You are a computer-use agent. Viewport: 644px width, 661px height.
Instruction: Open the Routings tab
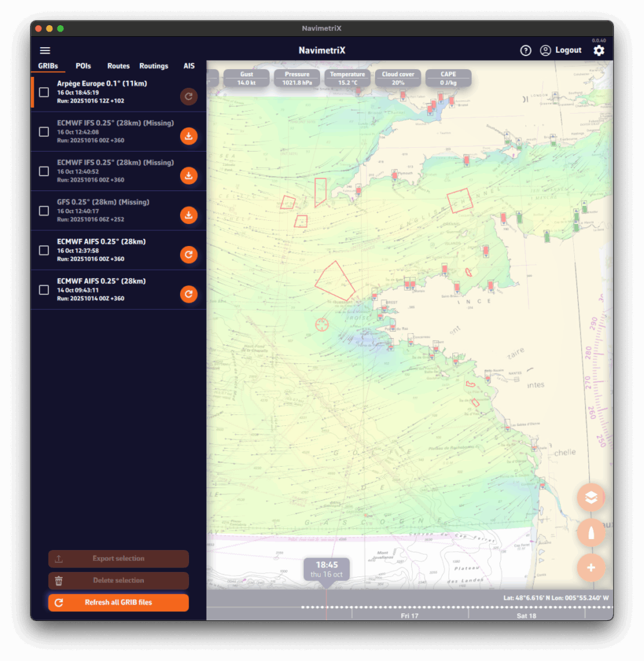click(154, 66)
